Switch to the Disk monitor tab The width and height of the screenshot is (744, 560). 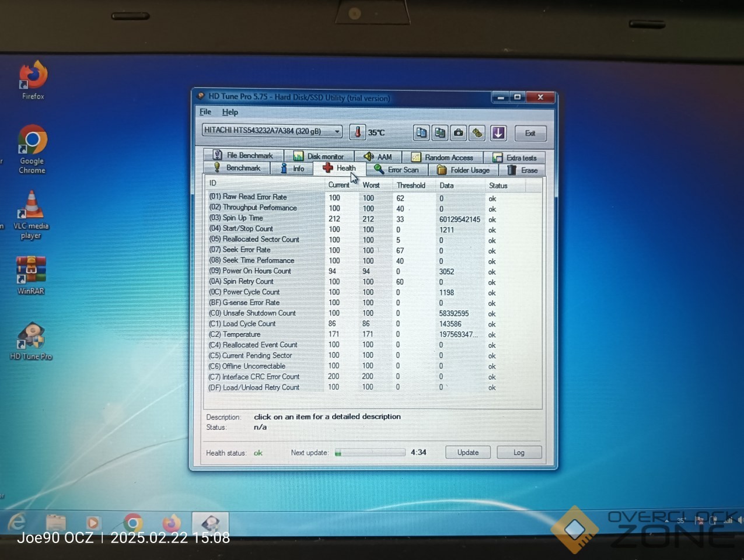click(x=319, y=156)
